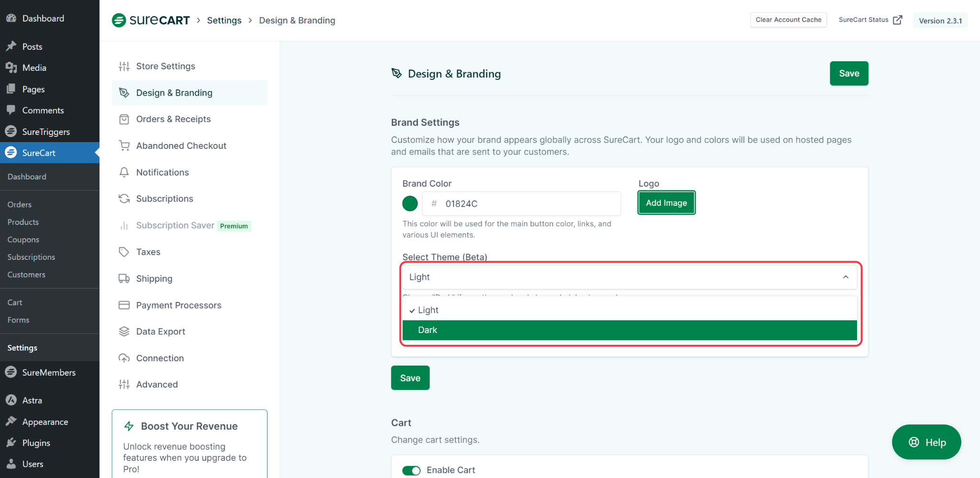Choose Light theme option with checkmark
Viewport: 980px width, 478px height.
(x=629, y=310)
